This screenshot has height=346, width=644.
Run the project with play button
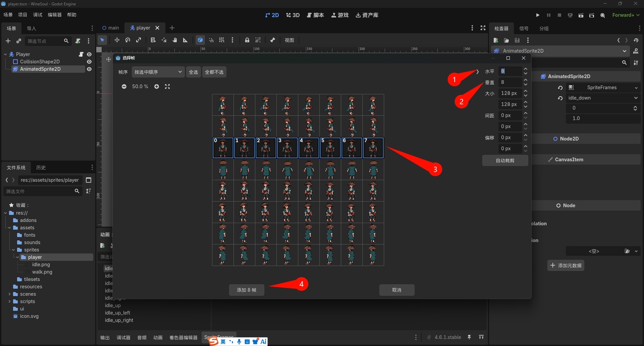coord(538,15)
